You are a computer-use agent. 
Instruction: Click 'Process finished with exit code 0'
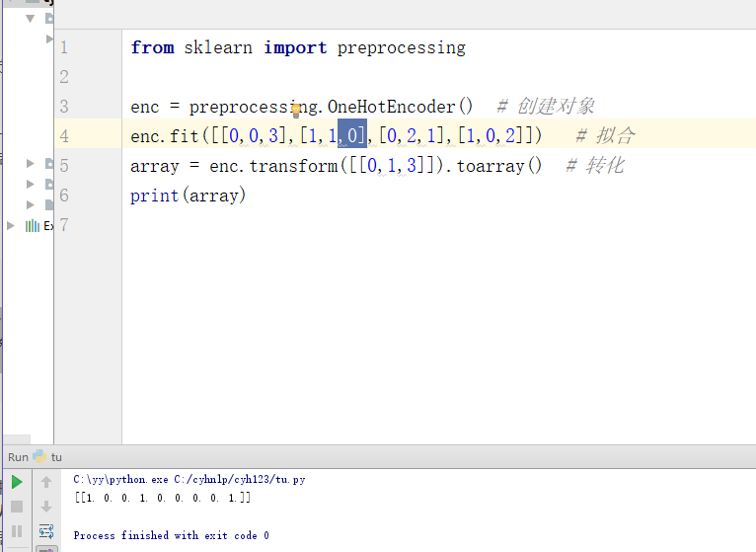tap(171, 535)
